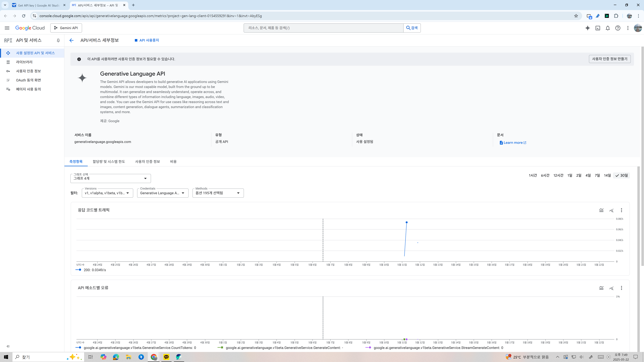Image resolution: width=644 pixels, height=362 pixels.
Task: Open 페이지 사용 동의 in sidebar
Action: coord(32,89)
